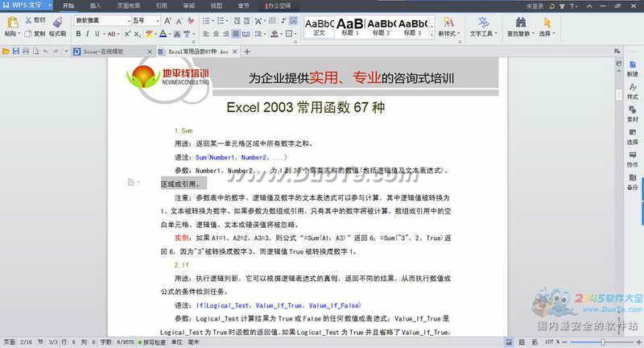Viewport: 644px width, 348px height.
Task: Expand the styles gallery arrow
Action: point(431,35)
